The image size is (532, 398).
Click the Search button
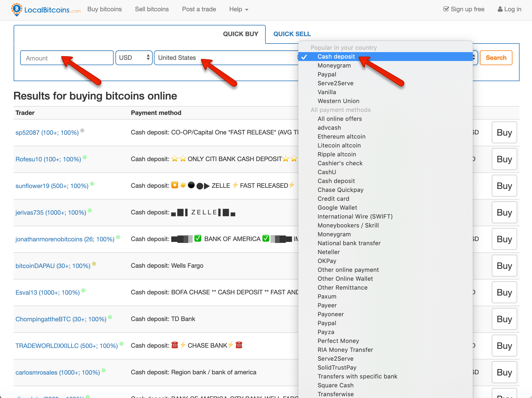(x=496, y=58)
